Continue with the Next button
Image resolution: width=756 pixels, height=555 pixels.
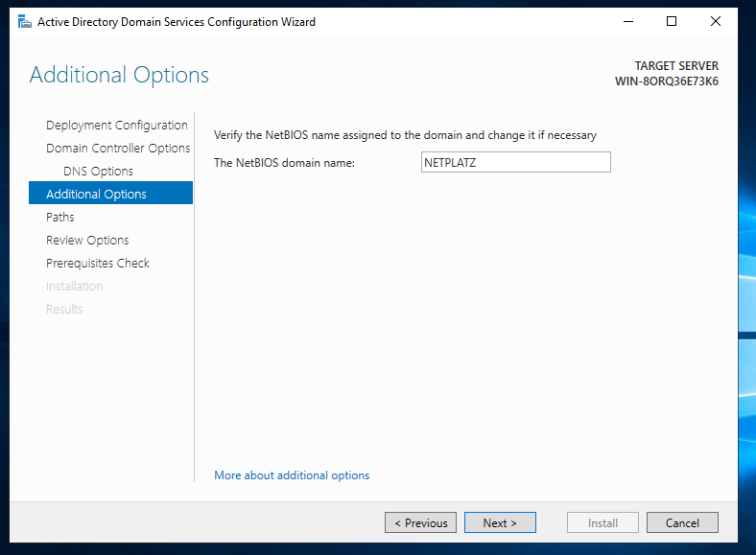tap(500, 522)
